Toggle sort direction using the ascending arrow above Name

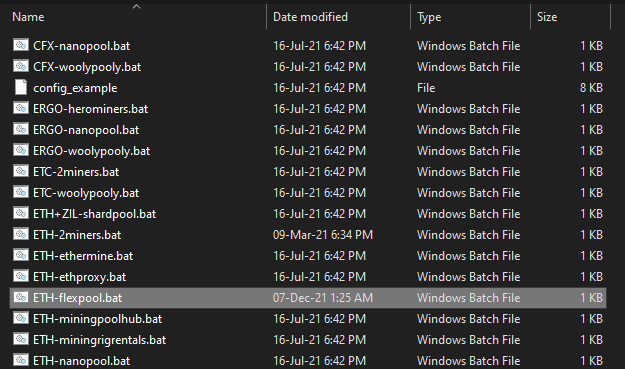point(137,6)
